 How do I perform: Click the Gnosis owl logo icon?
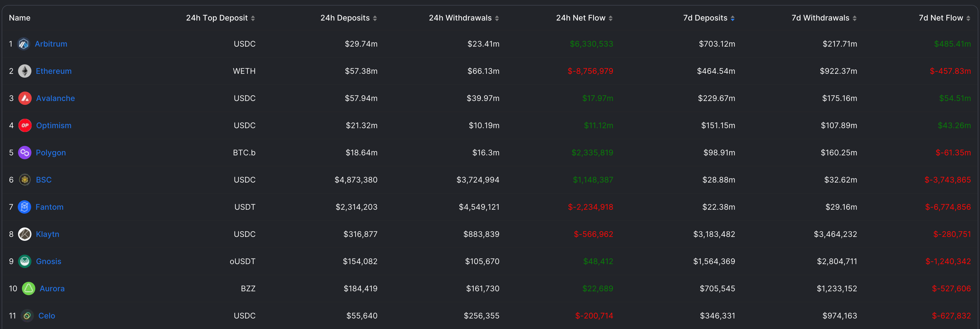[x=25, y=261]
